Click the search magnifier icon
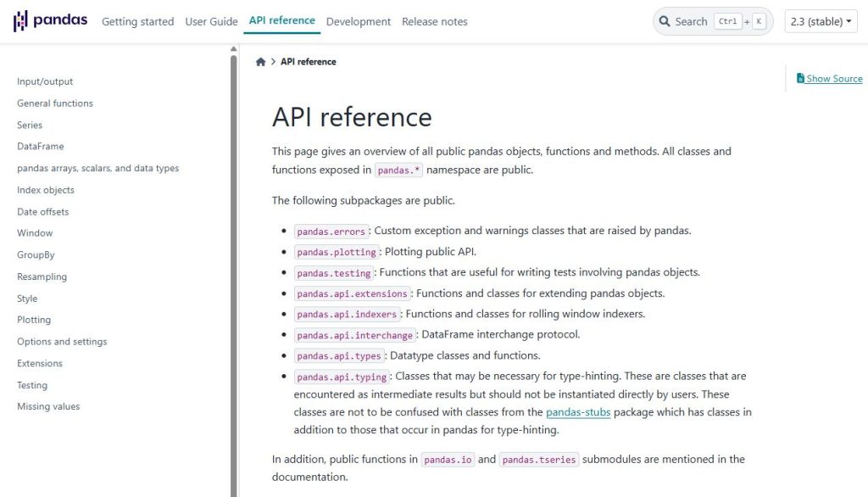Image resolution: width=868 pixels, height=497 pixels. (665, 21)
